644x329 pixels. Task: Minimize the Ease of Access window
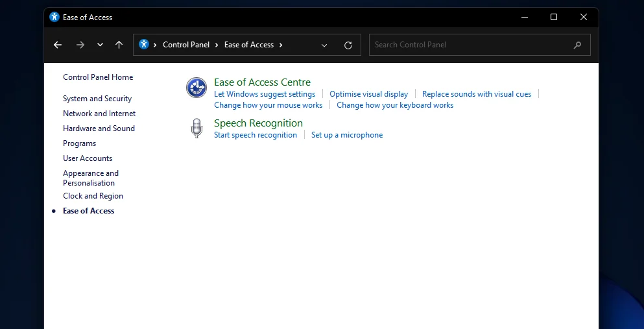pyautogui.click(x=525, y=17)
